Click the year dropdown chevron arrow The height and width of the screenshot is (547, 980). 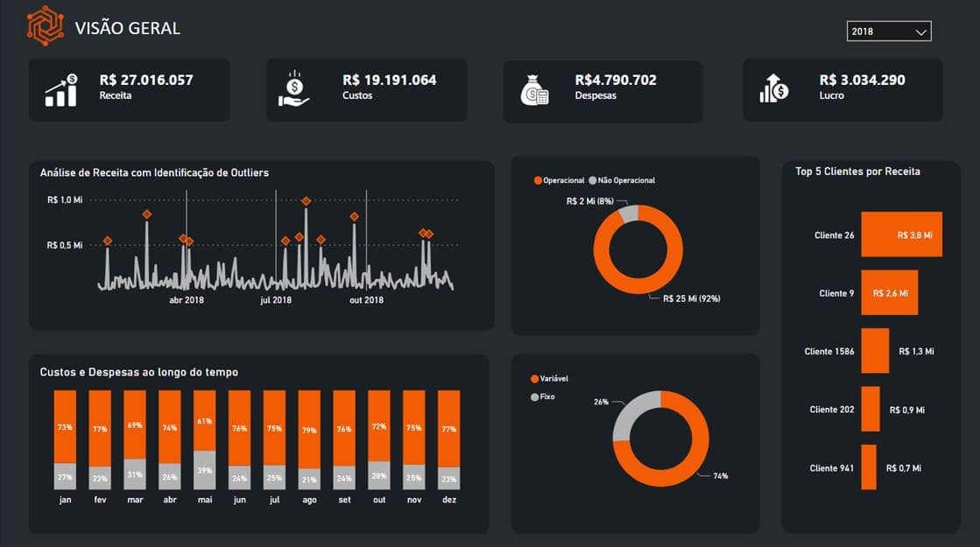click(920, 32)
